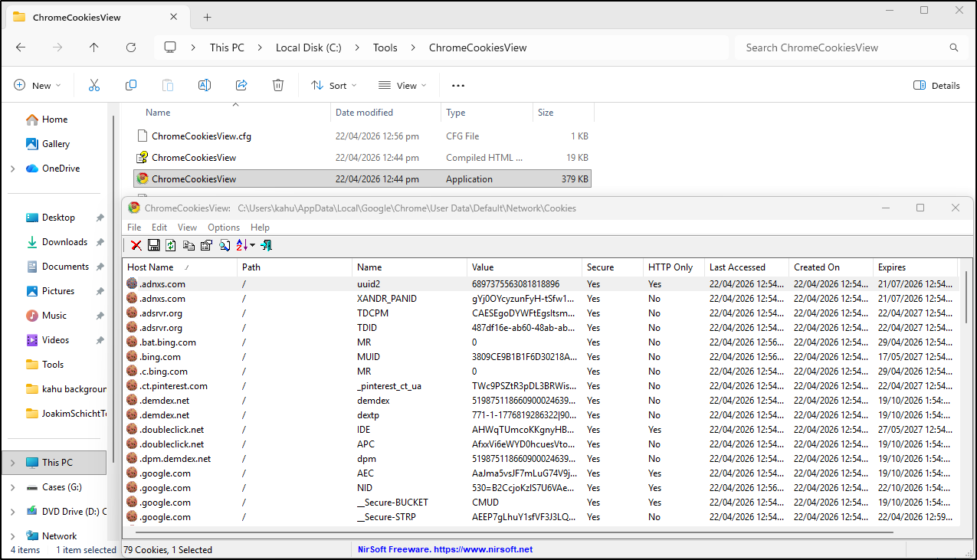The height and width of the screenshot is (560, 977).
Task: Click the magnifier find icon in ChromeCookiesView toolbar
Action: (224, 245)
